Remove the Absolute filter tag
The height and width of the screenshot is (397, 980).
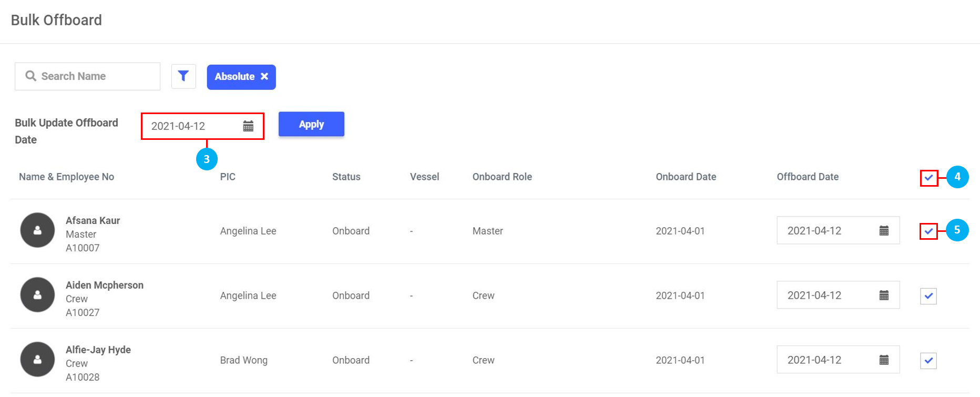264,76
